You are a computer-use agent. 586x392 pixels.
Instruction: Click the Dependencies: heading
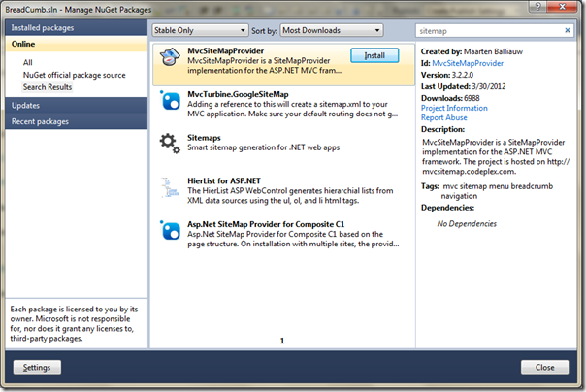click(x=447, y=208)
